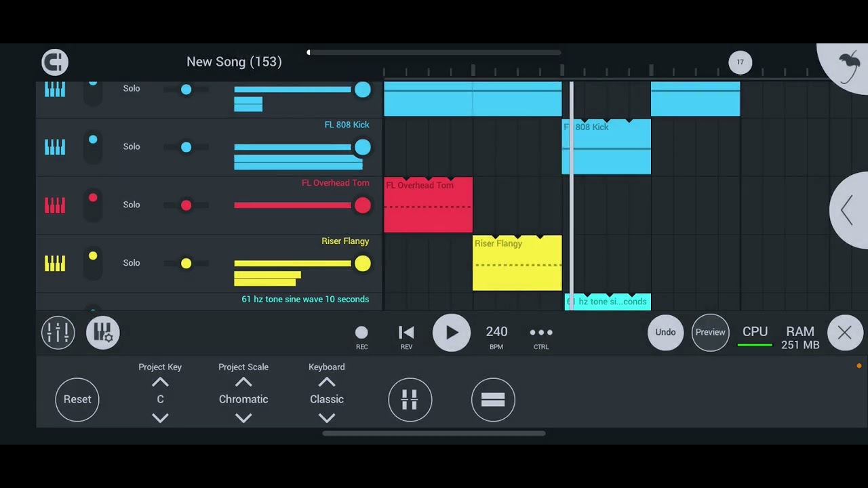Click the FL 808 Kick track name
Screen dimensions: 868x488
[x=347, y=125]
